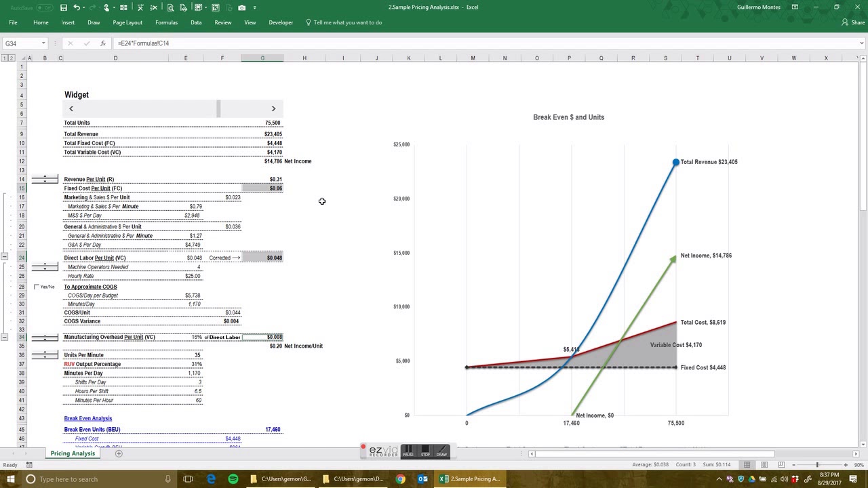Click in the formula bar input
Screen dimensions: 868x488
485,43
